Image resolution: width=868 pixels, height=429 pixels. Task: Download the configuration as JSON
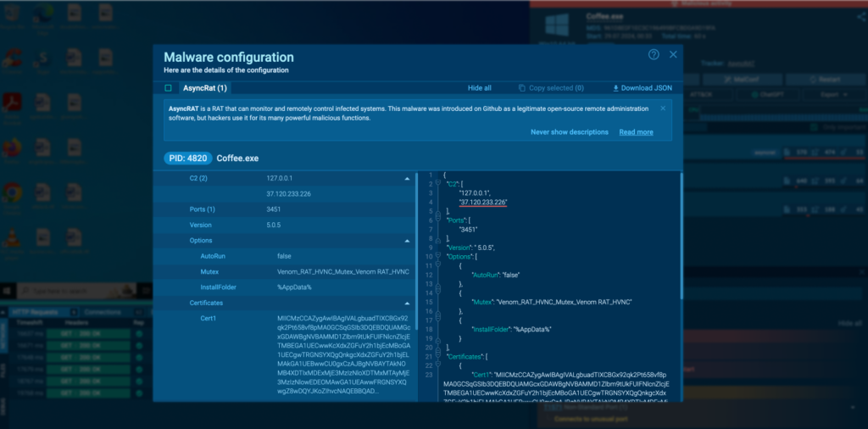[642, 88]
